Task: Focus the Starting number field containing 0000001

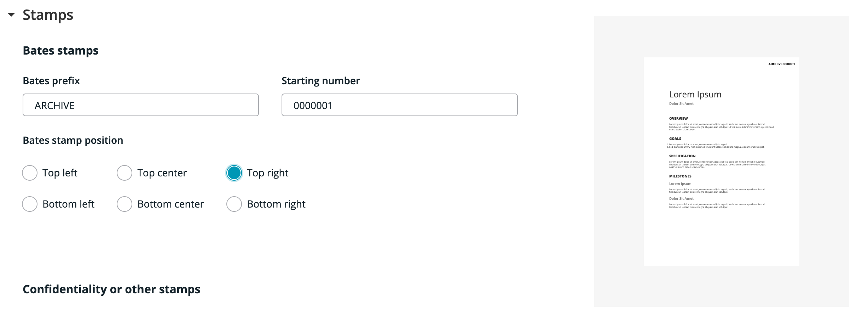Action: 400,105
